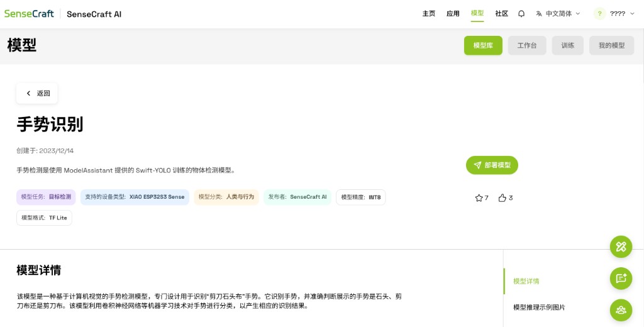Switch to the 训练 tab
The image size is (644, 327).
coord(568,45)
